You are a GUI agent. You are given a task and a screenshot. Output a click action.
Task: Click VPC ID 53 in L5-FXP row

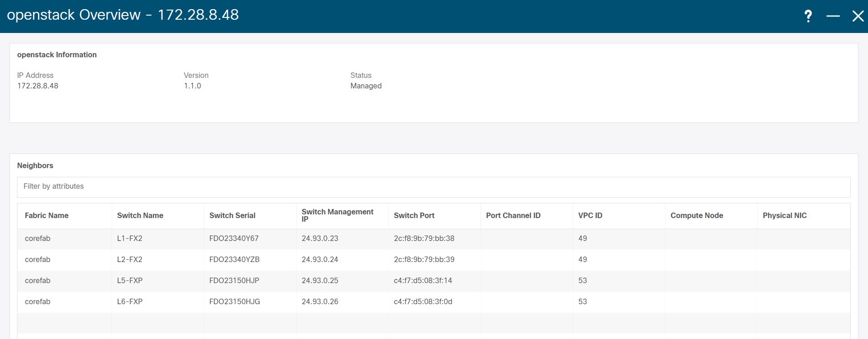pos(582,281)
